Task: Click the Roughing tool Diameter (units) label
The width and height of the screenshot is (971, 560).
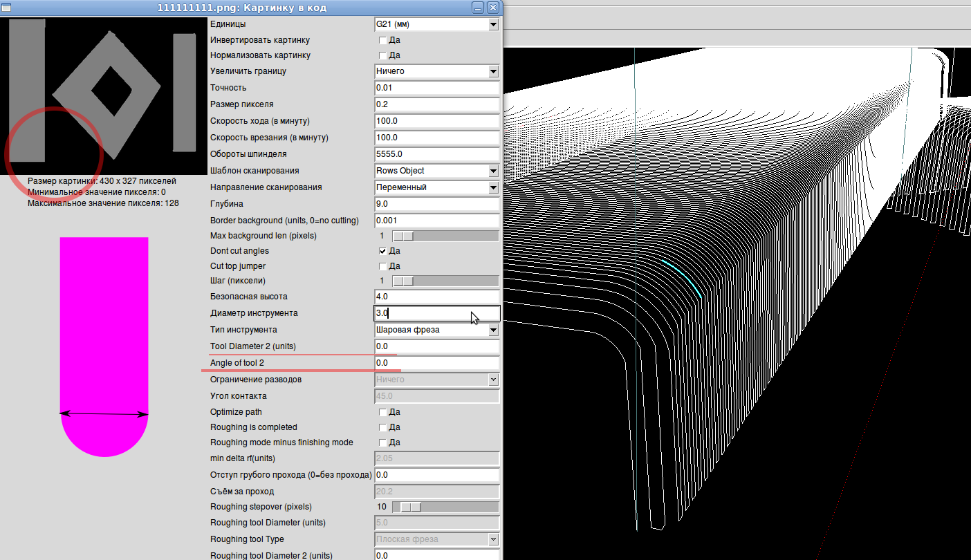Action: coord(268,523)
